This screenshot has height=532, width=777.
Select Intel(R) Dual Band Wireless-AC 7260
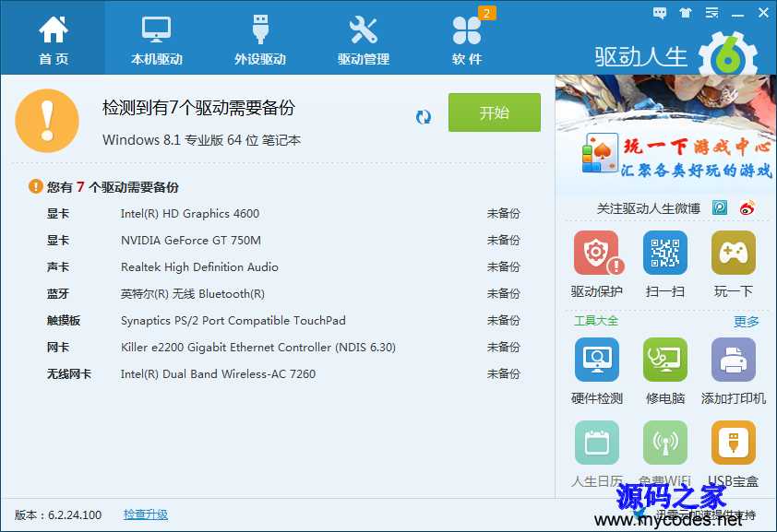[x=283, y=374]
